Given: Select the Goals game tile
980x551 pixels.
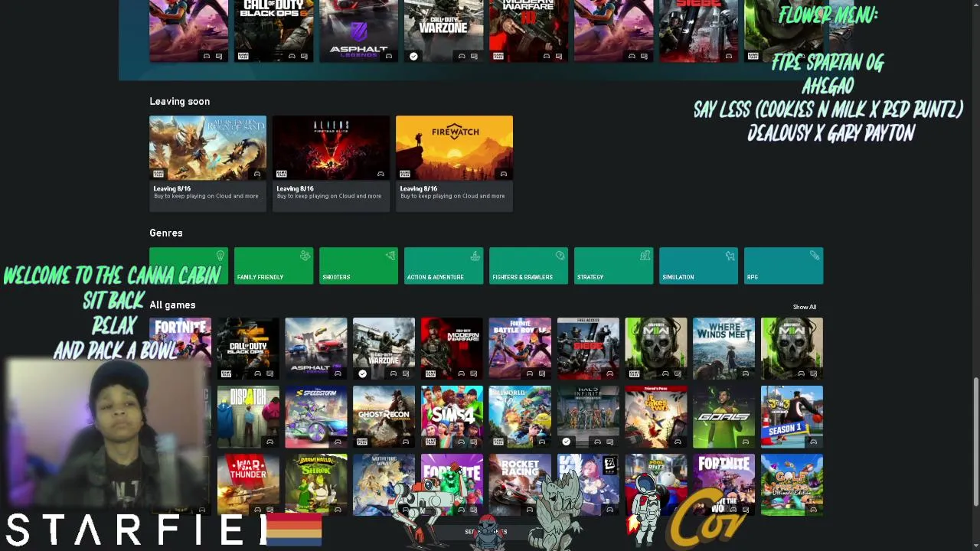Looking at the screenshot, I should click(724, 416).
